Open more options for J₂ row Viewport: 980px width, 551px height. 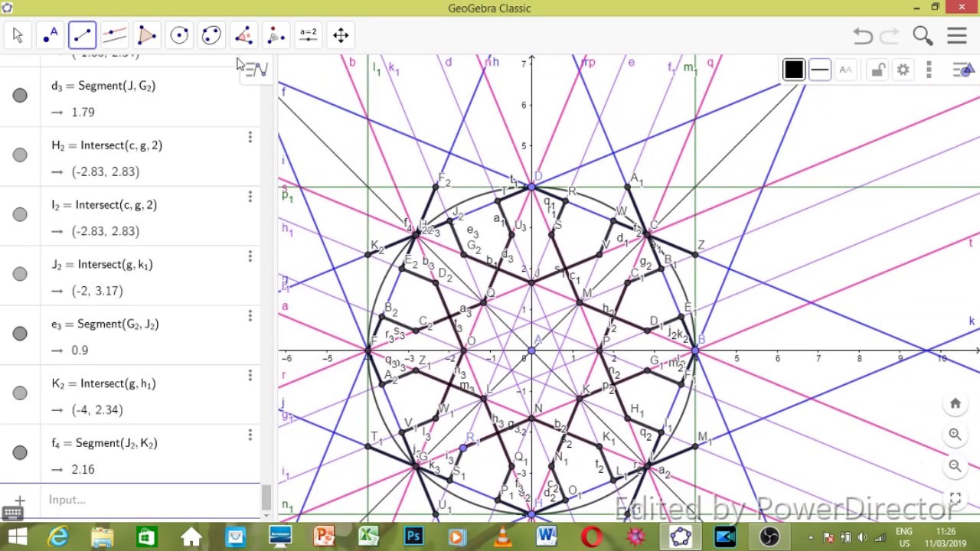click(x=250, y=256)
